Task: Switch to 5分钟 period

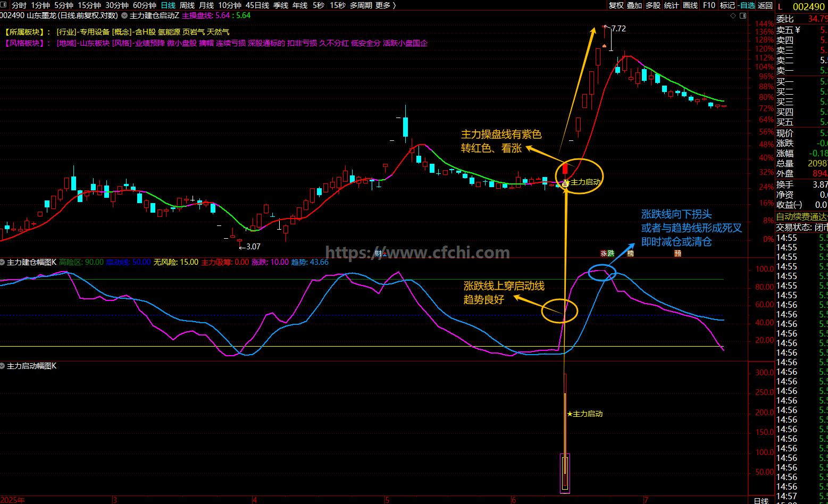Action: coord(64,5)
